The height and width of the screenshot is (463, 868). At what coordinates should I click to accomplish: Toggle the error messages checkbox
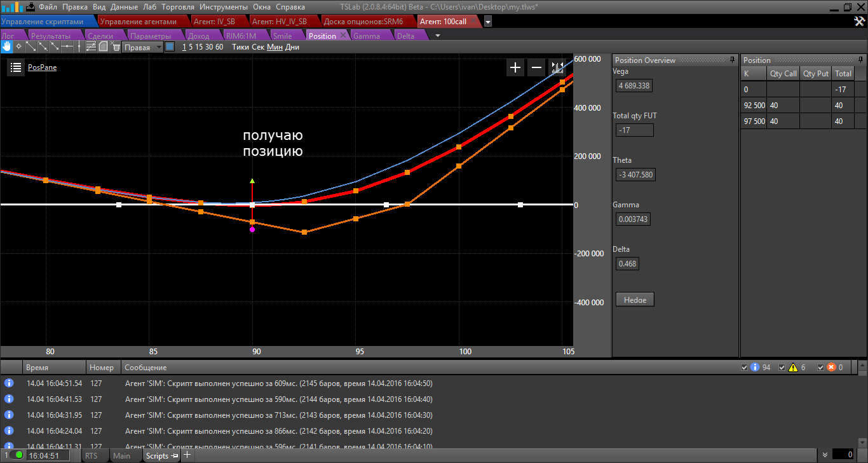pyautogui.click(x=821, y=368)
